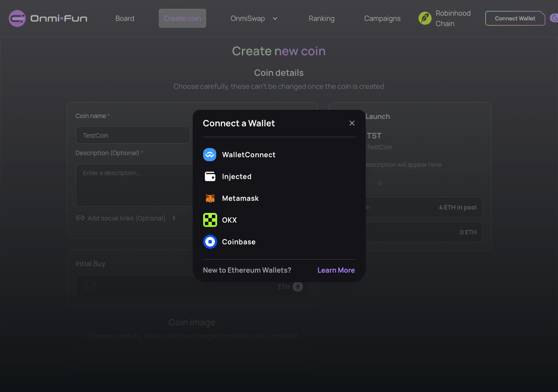This screenshot has width=558, height=392.
Task: Click the Connect a Wallet heading
Action: [x=239, y=123]
